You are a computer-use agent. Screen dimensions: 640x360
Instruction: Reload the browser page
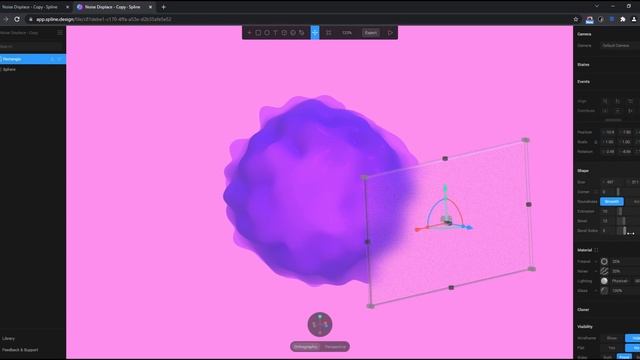pos(17,19)
